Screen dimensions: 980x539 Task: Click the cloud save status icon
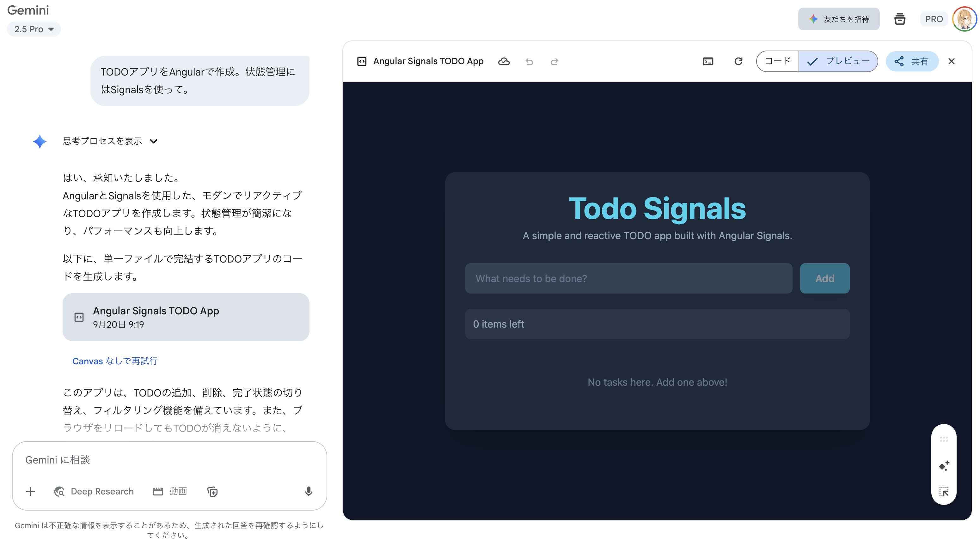pyautogui.click(x=504, y=62)
